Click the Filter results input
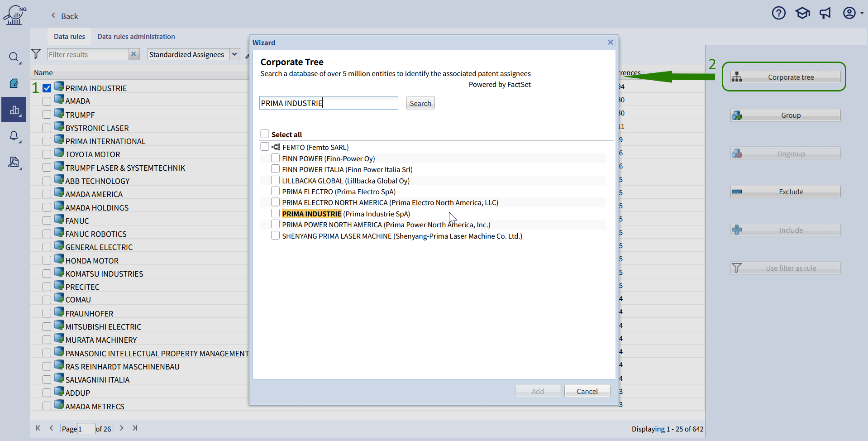The image size is (868, 441). click(x=88, y=54)
